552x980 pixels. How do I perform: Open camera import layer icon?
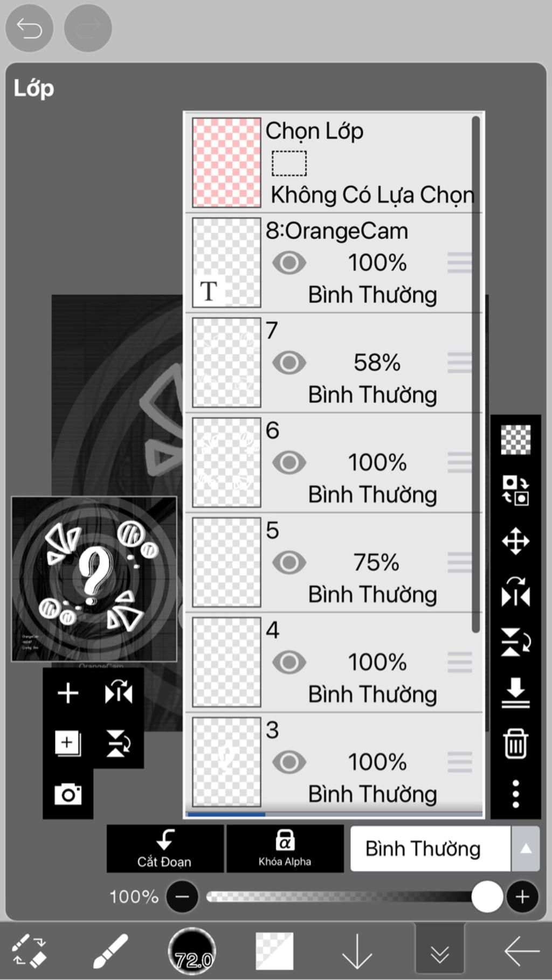pos(68,794)
